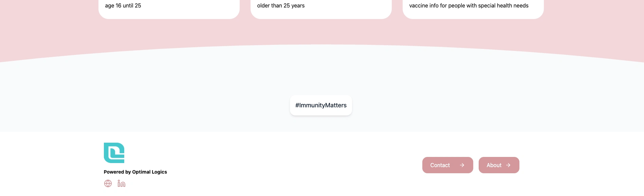The image size is (644, 196).
Task: Click the light gray area beside the hashtag badge
Action: 204,105
